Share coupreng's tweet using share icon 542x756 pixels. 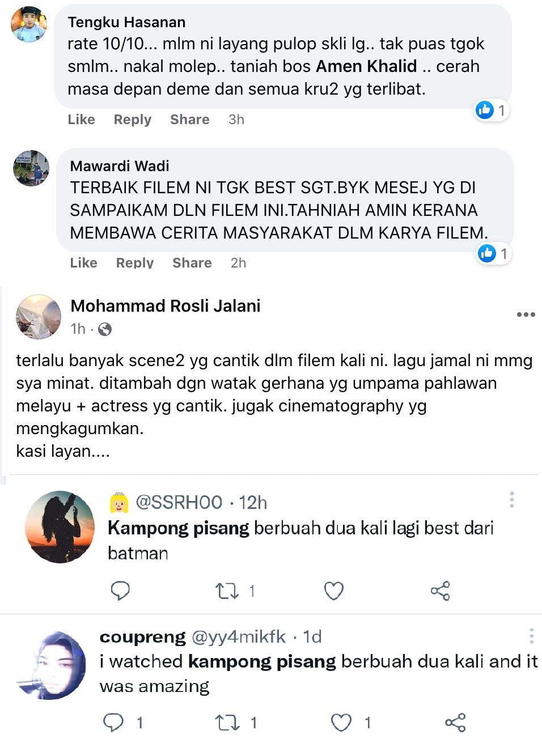[455, 723]
